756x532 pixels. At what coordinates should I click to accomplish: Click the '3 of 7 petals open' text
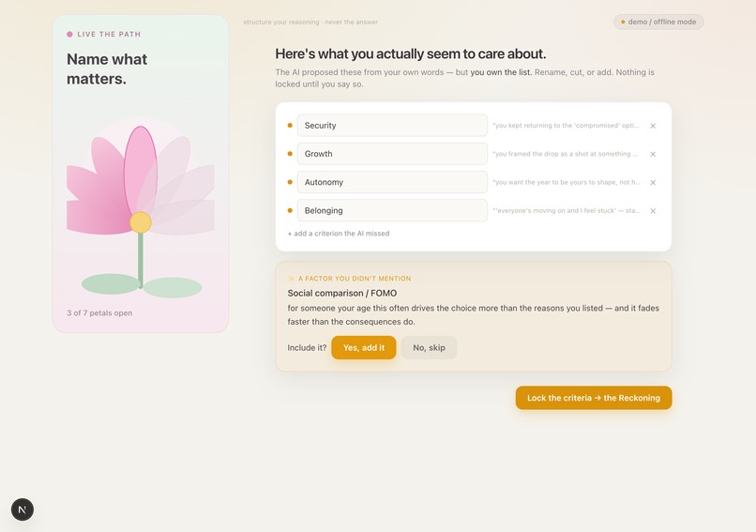coord(99,313)
